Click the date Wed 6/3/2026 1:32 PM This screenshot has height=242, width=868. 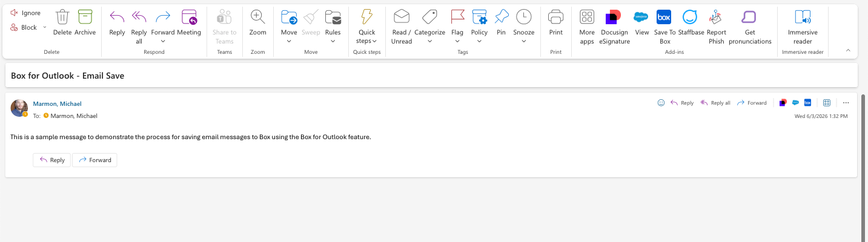(x=821, y=116)
